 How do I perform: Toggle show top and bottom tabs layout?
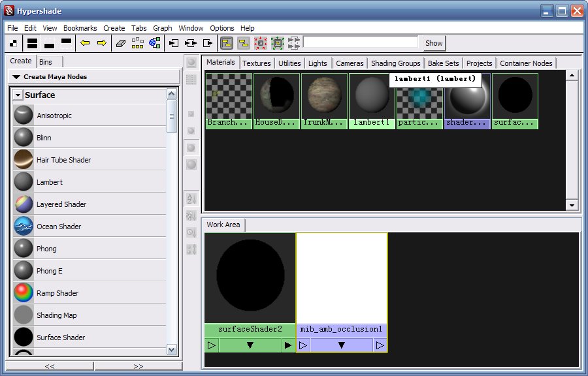point(32,43)
